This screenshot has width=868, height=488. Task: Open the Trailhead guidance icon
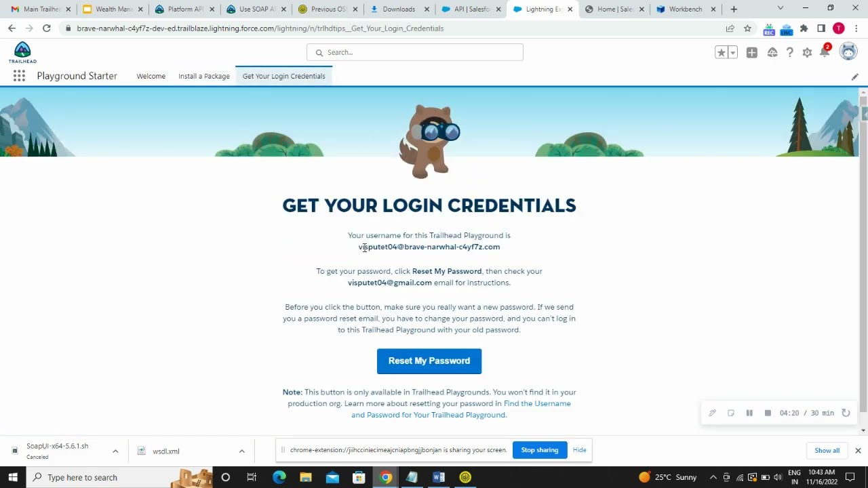tap(772, 52)
